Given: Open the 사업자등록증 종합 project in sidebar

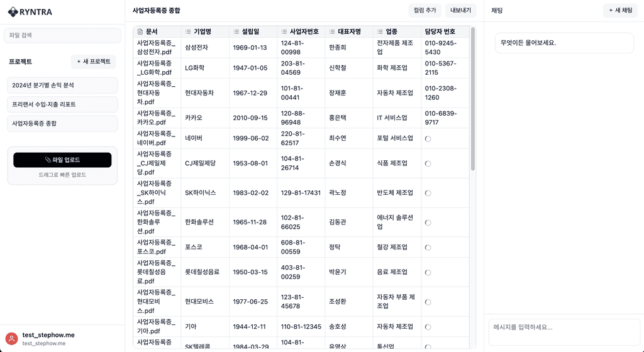Looking at the screenshot, I should coord(62,123).
